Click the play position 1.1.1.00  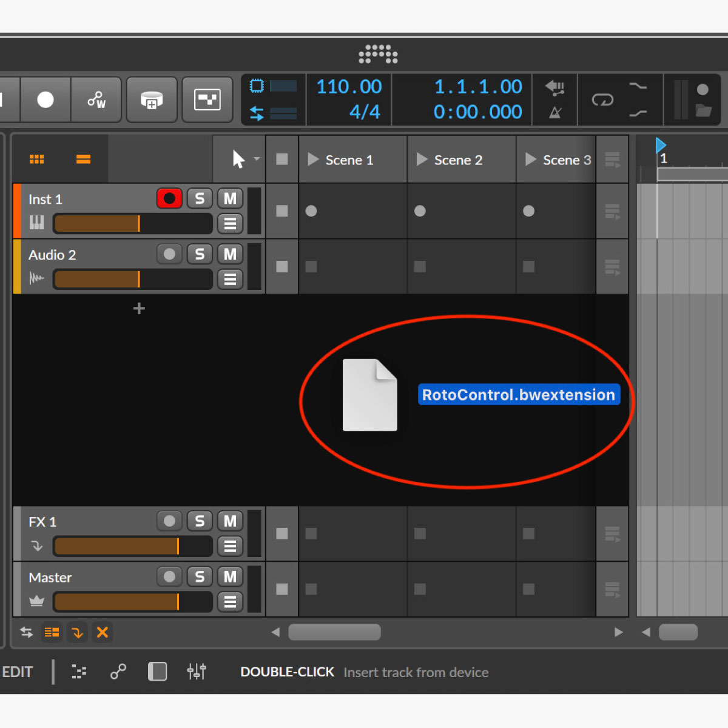click(x=478, y=87)
